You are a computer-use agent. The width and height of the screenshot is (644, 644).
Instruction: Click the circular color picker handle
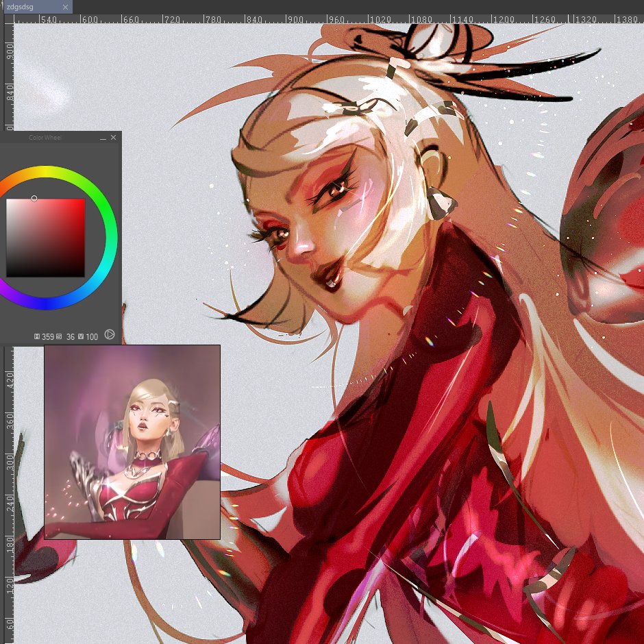[x=34, y=199]
